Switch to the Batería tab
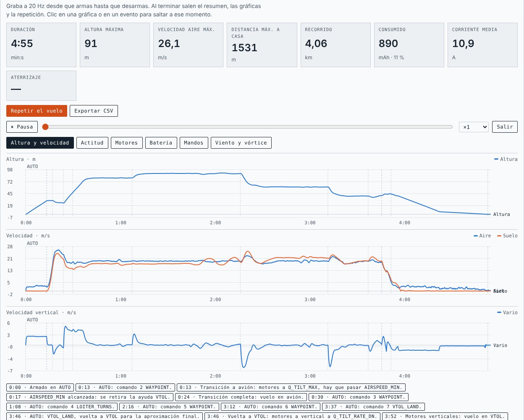The width and height of the screenshot is (524, 420). click(161, 143)
